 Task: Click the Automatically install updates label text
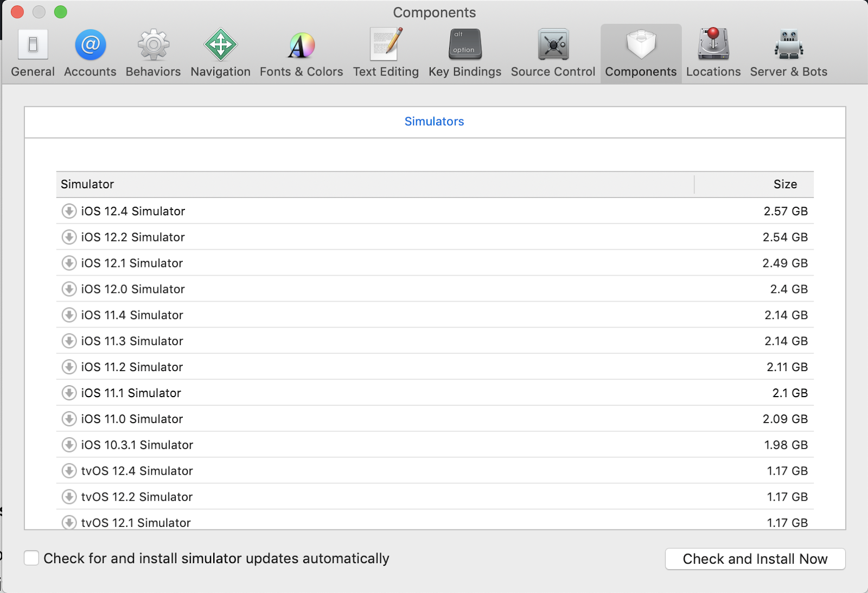[216, 558]
